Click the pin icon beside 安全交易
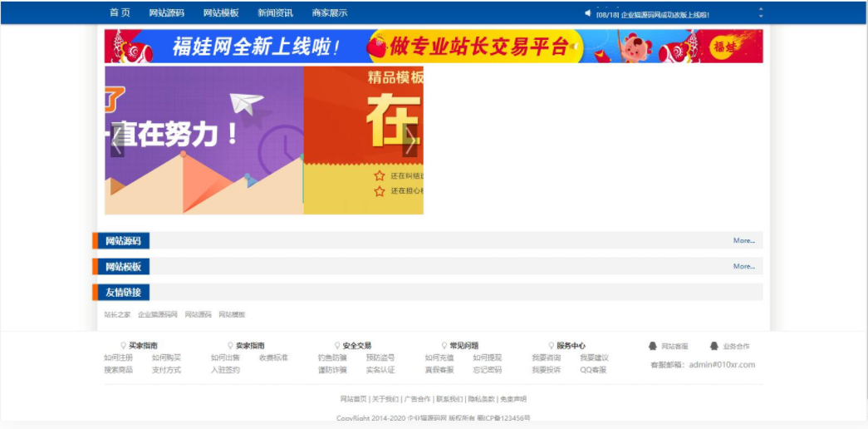The image size is (868, 429). coord(337,346)
